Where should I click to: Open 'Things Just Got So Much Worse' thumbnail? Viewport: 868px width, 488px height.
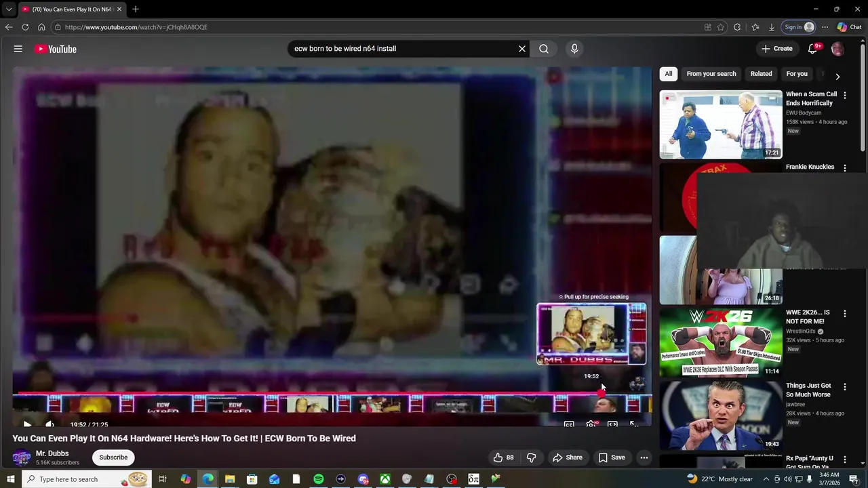tap(721, 415)
